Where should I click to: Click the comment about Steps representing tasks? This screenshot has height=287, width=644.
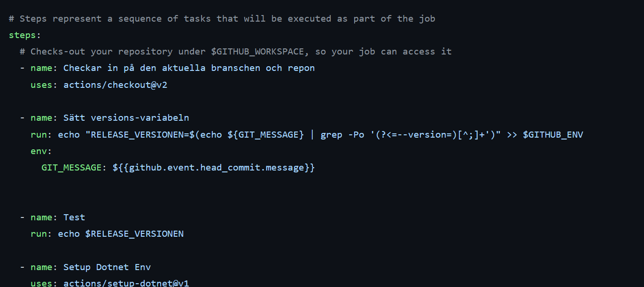(x=222, y=19)
